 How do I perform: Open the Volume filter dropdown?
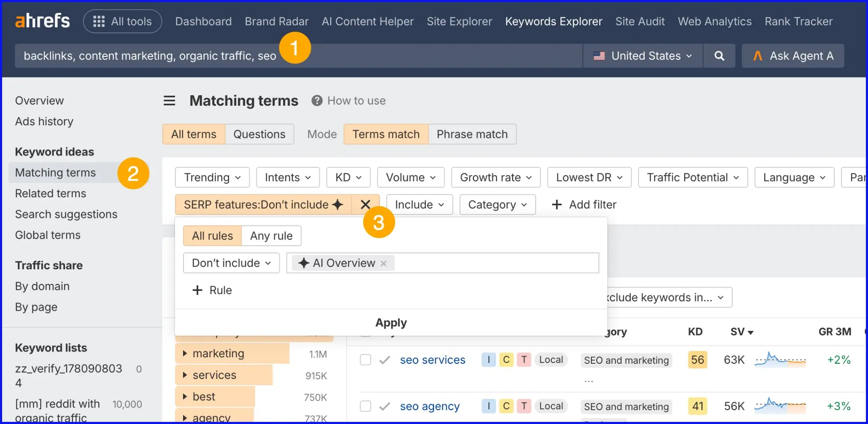point(411,177)
